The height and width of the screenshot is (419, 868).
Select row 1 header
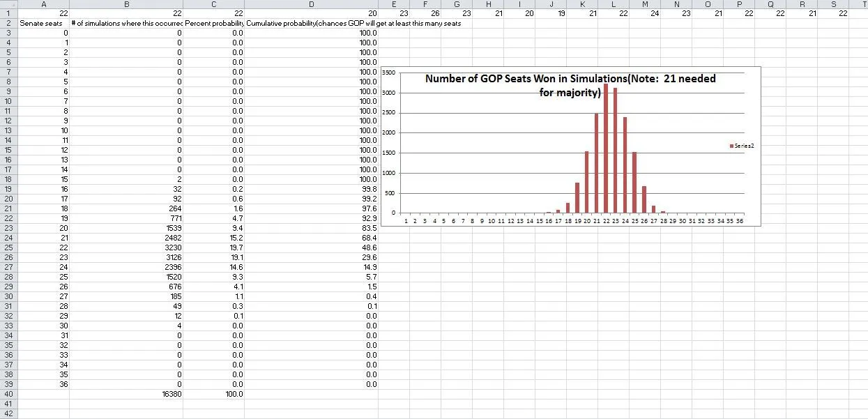tap(9, 13)
